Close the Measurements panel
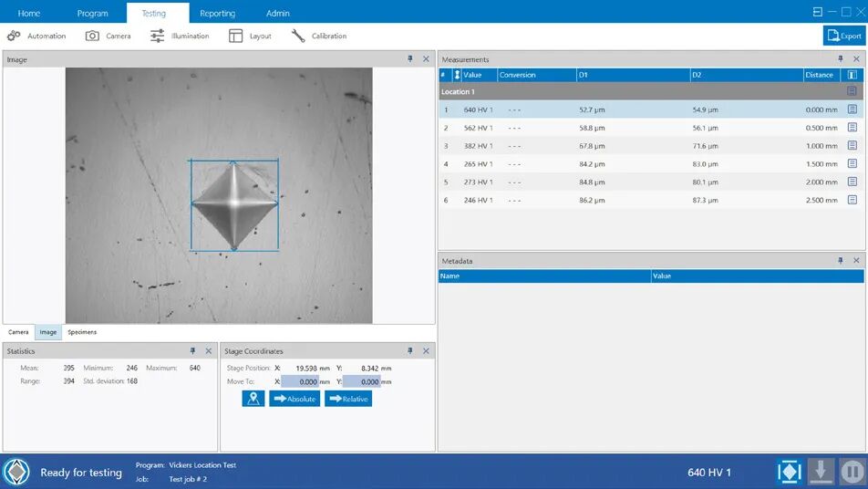Image resolution: width=868 pixels, height=489 pixels. (x=856, y=58)
